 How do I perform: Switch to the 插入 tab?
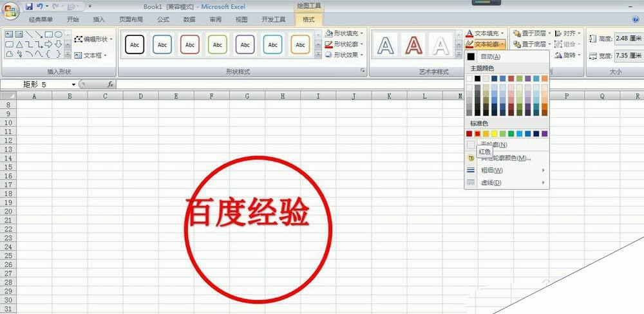99,19
